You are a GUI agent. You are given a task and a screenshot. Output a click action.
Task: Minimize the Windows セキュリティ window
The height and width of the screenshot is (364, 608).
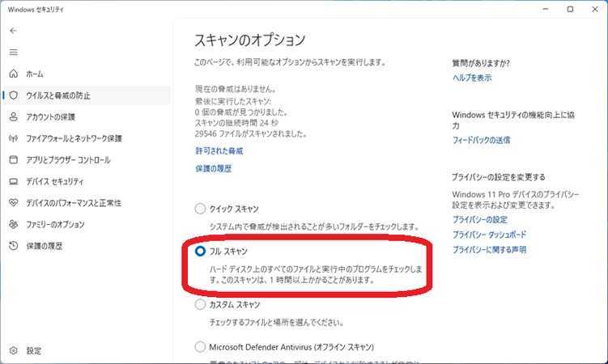[x=546, y=9]
